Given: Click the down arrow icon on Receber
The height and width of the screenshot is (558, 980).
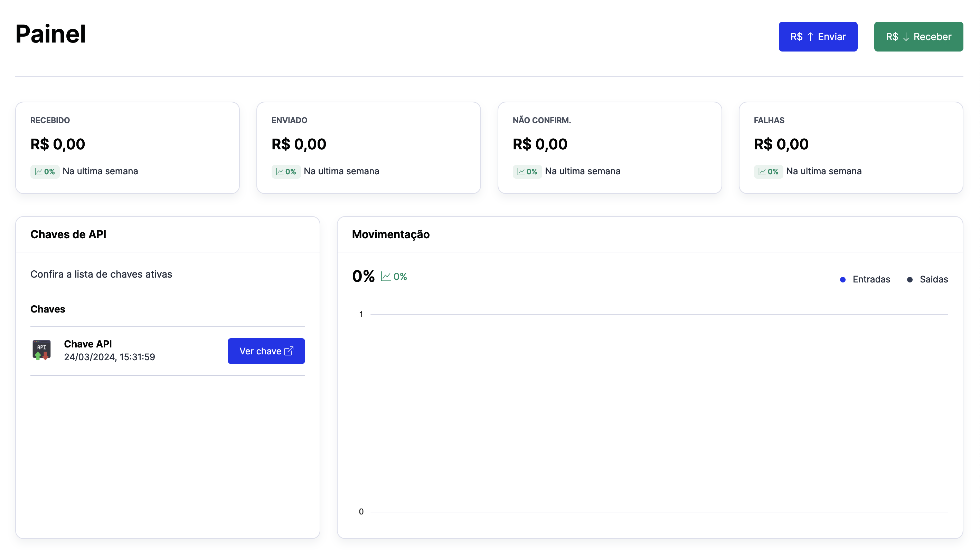Looking at the screenshot, I should click(x=906, y=37).
